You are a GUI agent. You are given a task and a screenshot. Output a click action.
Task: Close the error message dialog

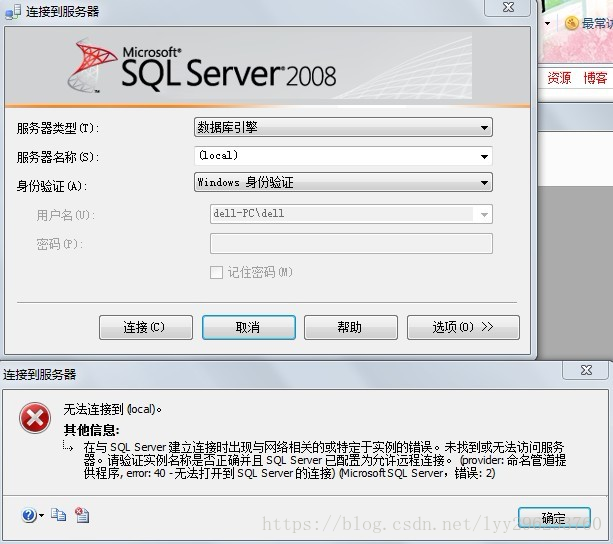coord(585,370)
